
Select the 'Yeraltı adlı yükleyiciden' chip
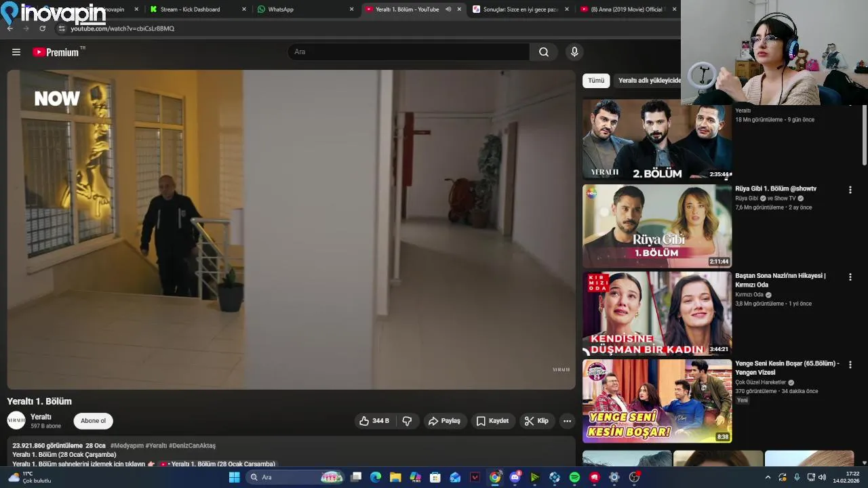(648, 81)
